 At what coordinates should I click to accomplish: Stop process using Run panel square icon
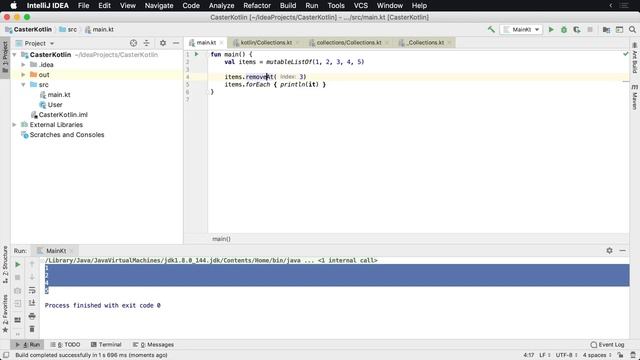click(x=18, y=278)
